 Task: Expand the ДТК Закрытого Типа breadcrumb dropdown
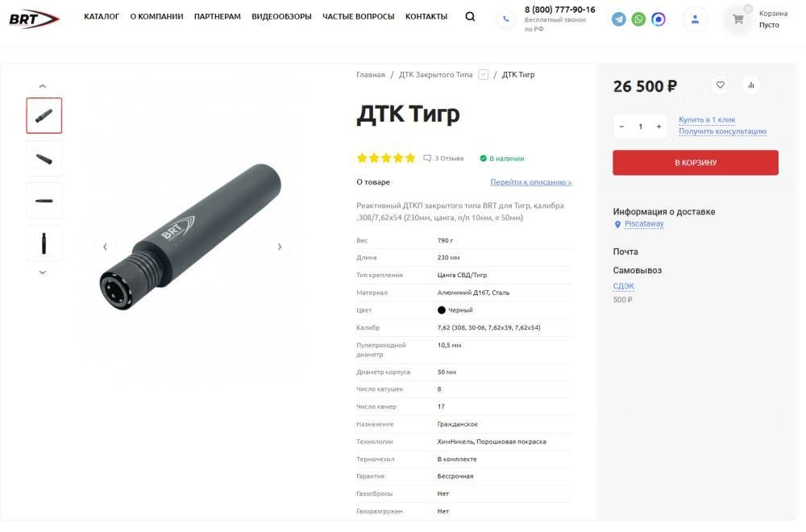[x=483, y=74]
